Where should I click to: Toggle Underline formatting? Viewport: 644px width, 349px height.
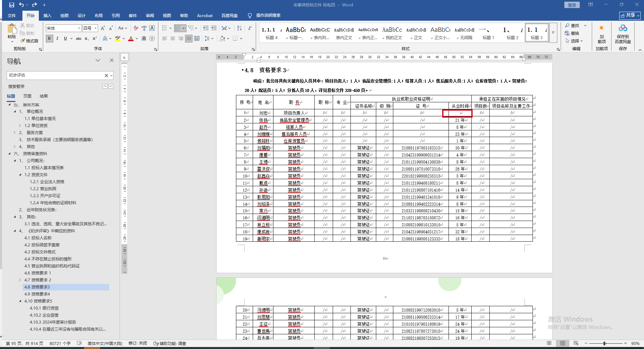(x=65, y=39)
